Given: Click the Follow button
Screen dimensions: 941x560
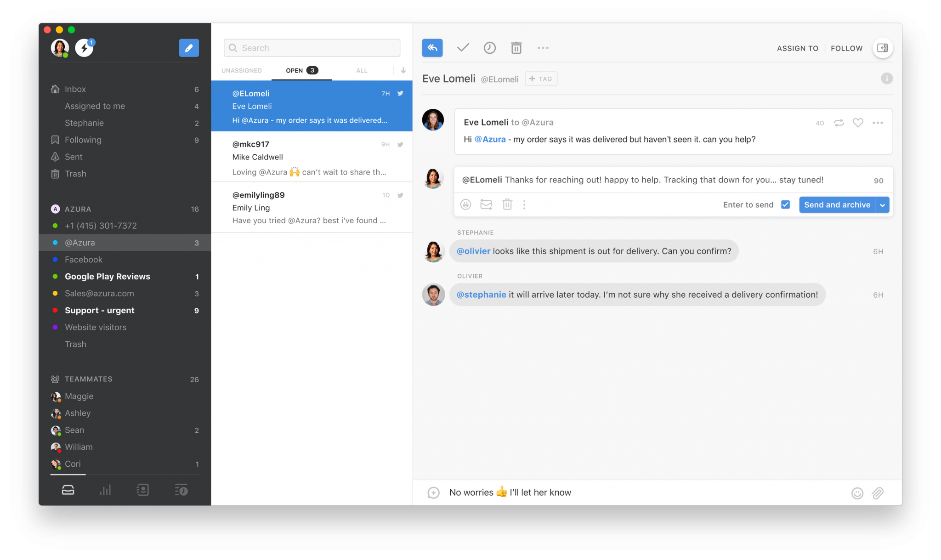Looking at the screenshot, I should [846, 48].
